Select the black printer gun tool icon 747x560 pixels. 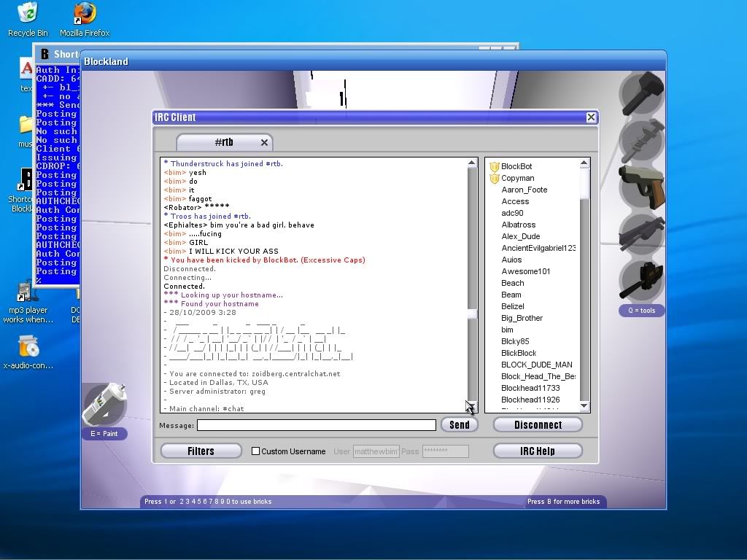[x=642, y=280]
